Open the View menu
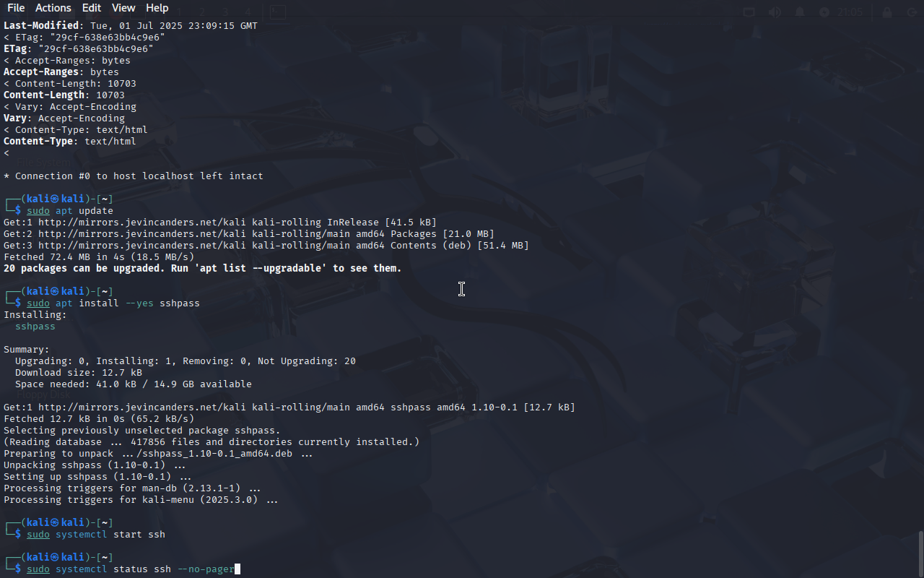Viewport: 924px width, 578px height. pyautogui.click(x=123, y=8)
